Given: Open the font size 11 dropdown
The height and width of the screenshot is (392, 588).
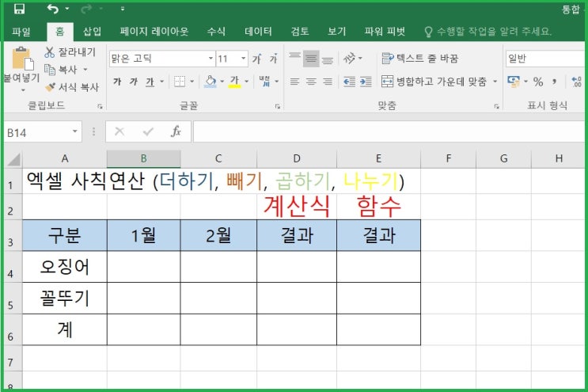Looking at the screenshot, I should (244, 59).
